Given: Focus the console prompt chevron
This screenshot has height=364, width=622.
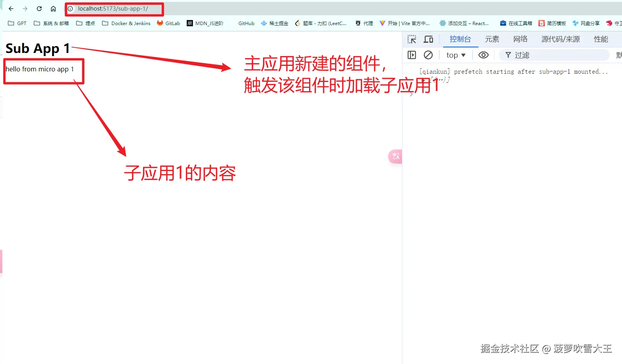Looking at the screenshot, I should pyautogui.click(x=411, y=95).
